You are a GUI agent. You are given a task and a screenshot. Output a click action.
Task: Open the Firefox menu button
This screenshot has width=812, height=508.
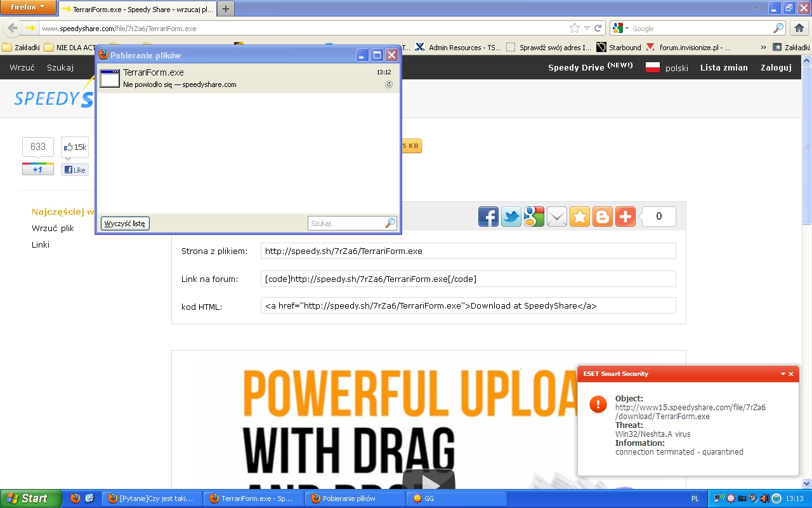pyautogui.click(x=28, y=7)
